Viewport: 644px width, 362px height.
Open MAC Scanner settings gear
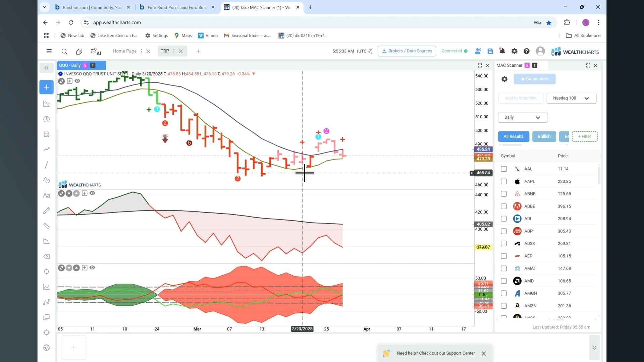point(504,79)
